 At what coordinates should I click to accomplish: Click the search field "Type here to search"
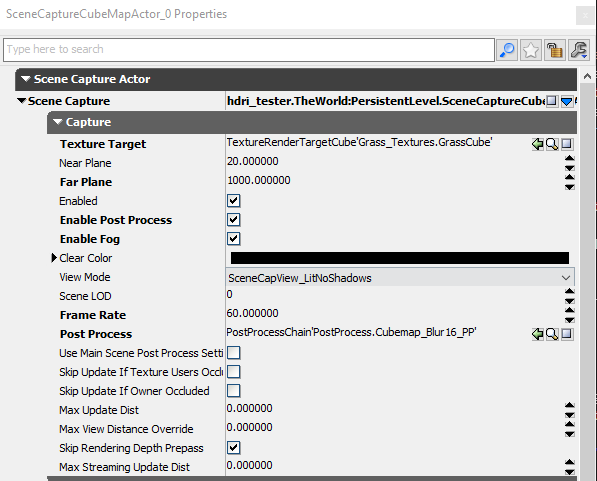[249, 50]
